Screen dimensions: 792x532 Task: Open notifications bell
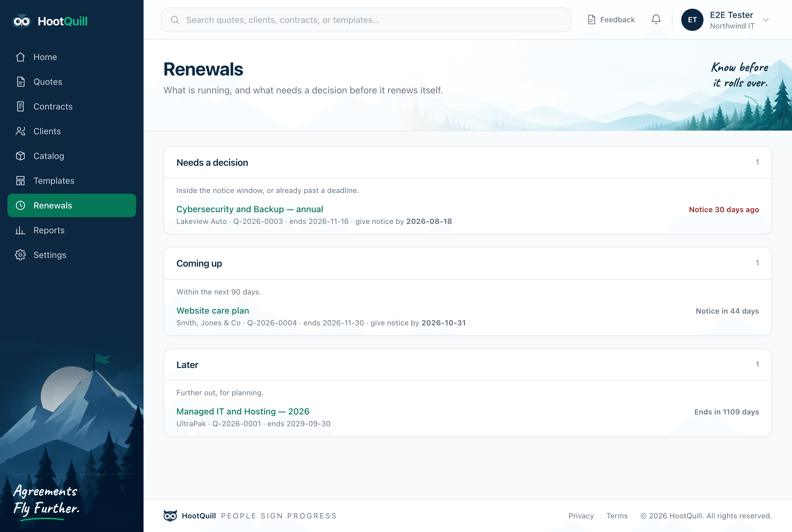point(656,20)
